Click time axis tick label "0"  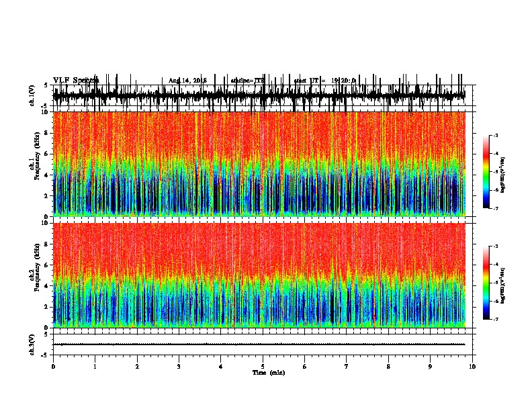point(53,367)
